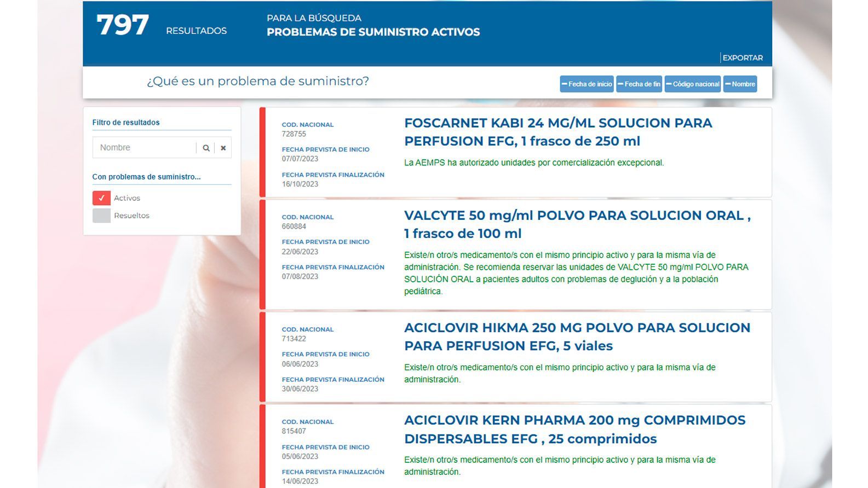Click end date 14/06/2023
Image resolution: width=868 pixels, height=488 pixels.
(x=300, y=481)
